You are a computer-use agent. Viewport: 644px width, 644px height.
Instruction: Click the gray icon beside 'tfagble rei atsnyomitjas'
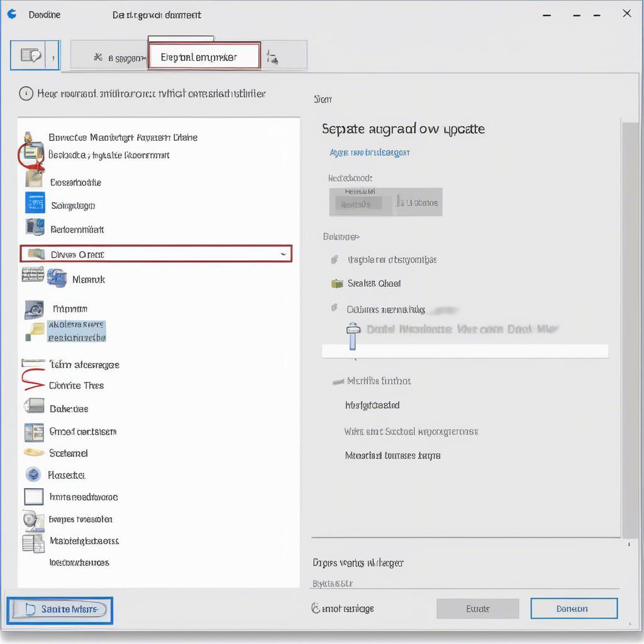tap(335, 260)
